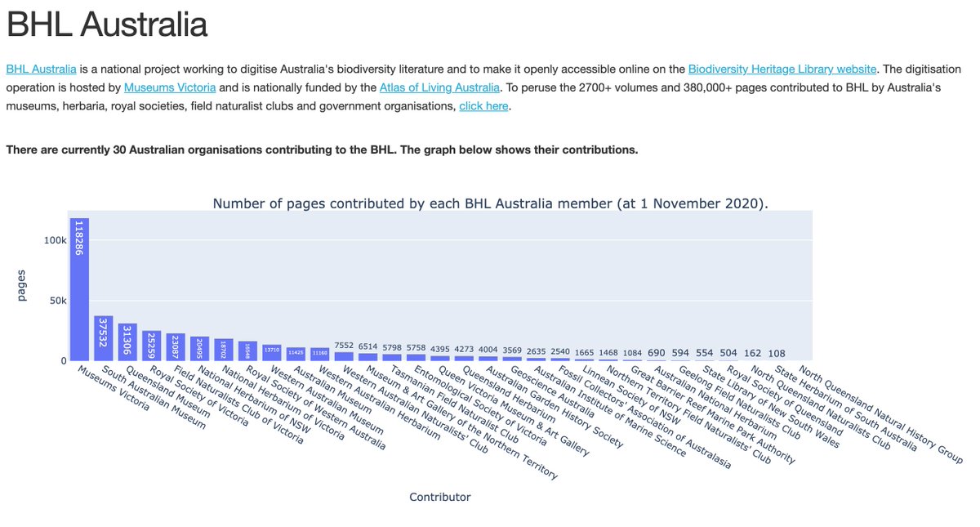Select the bar showing 37532 pages
980x527 pixels.
103,337
